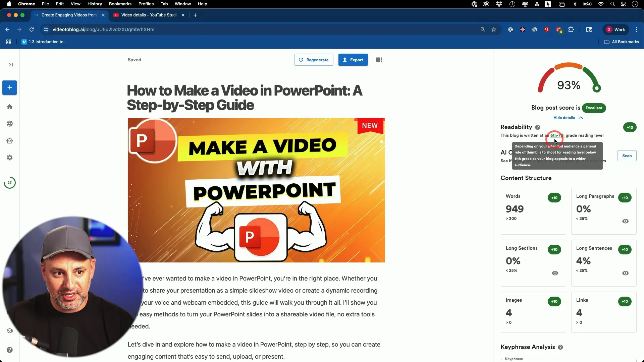The width and height of the screenshot is (644, 362).
Task: Bookmark this page with the star
Action: point(494,29)
